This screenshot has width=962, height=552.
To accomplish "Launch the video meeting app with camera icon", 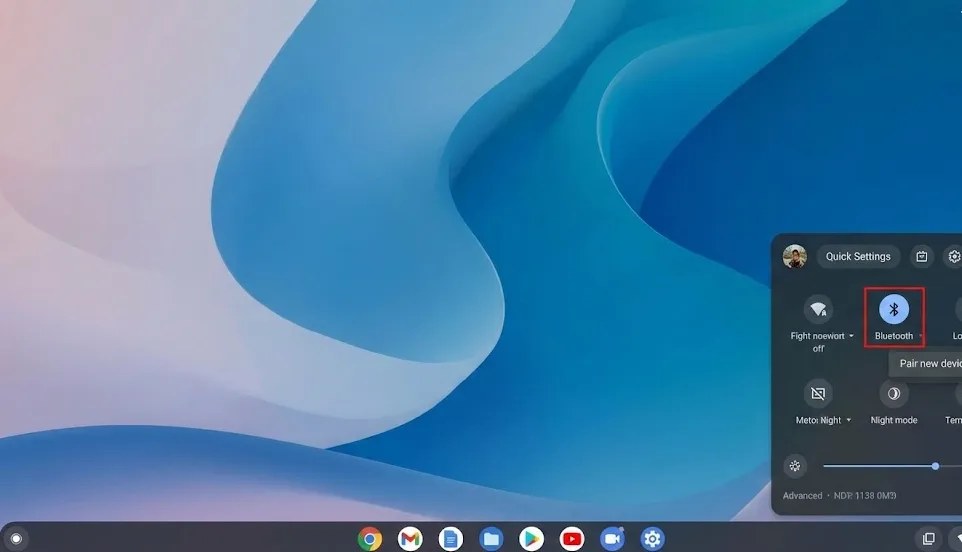I will click(612, 539).
